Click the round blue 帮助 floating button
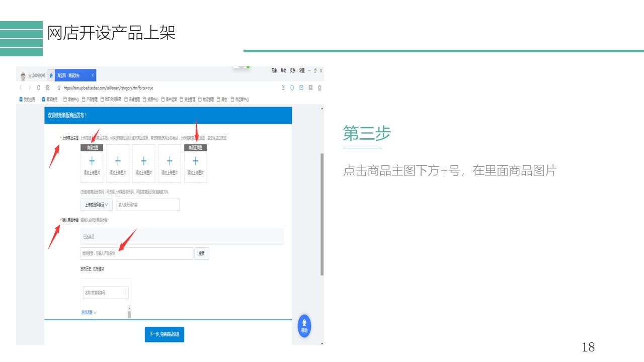Image resolution: width=644 pixels, height=362 pixels. coord(304,326)
